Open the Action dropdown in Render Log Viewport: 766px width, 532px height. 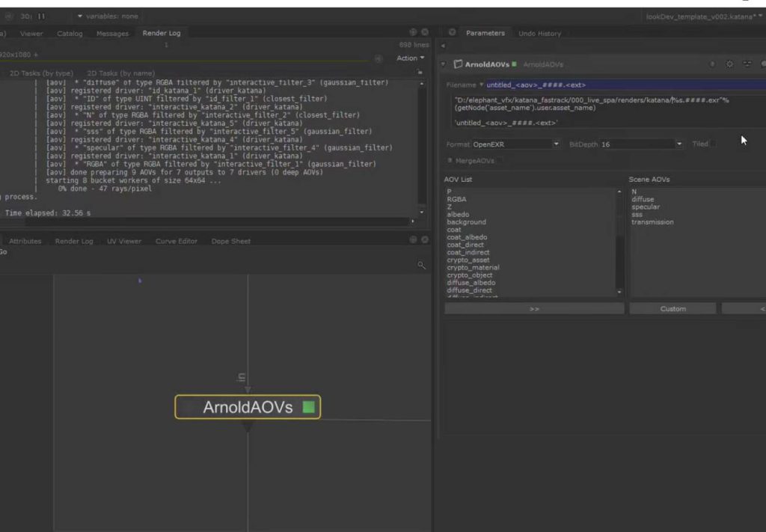(x=410, y=58)
